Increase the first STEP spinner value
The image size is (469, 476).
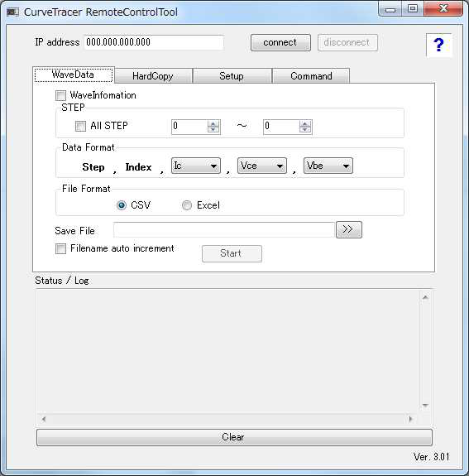(213, 123)
